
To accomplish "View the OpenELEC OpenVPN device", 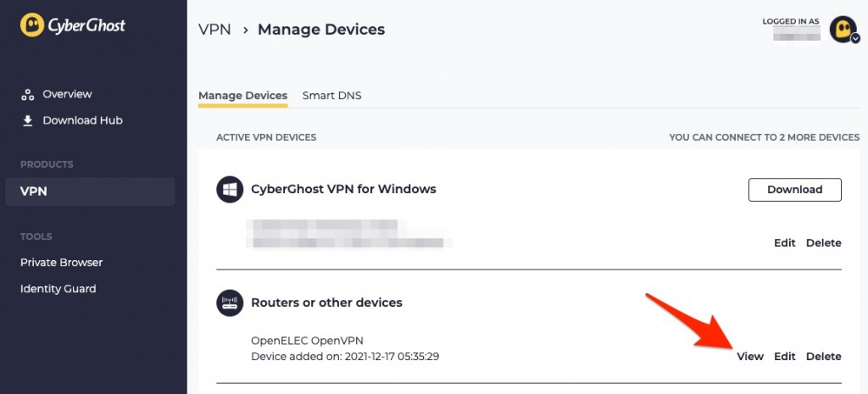I will pyautogui.click(x=750, y=357).
